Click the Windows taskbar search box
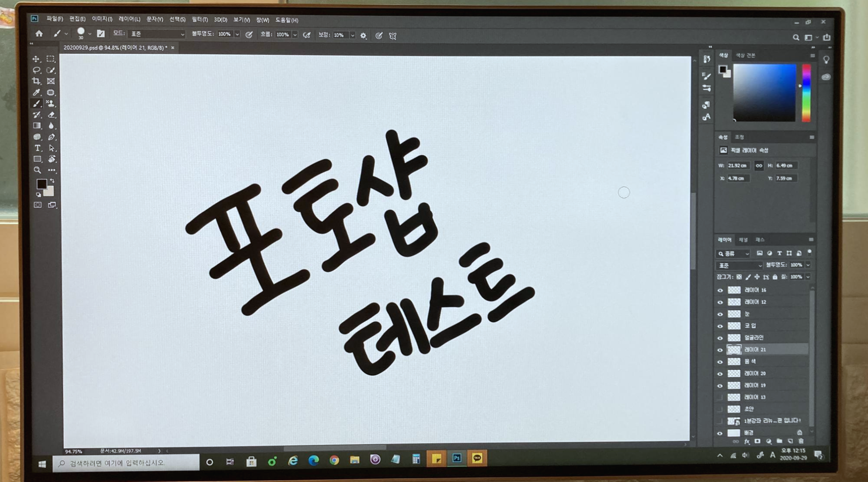Screen dimensions: 868x482 click(x=126, y=463)
